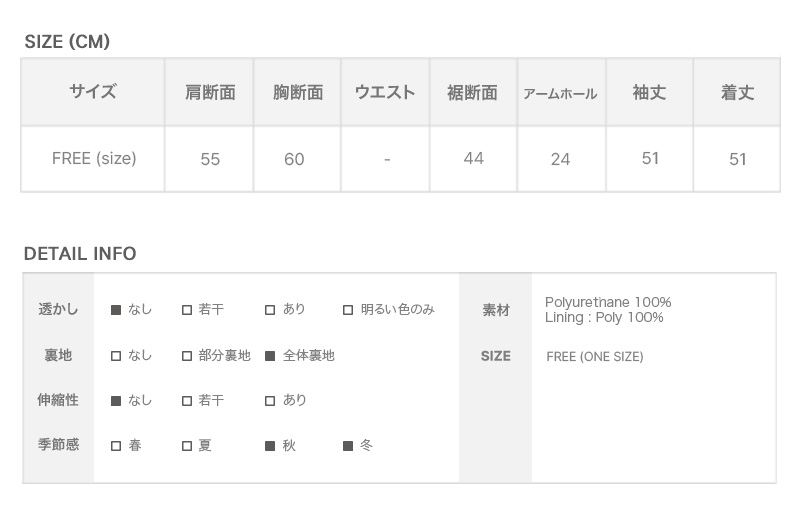The height and width of the screenshot is (532, 800).
Task: Select the 明るい色のみ checkbox
Action: tap(348, 310)
